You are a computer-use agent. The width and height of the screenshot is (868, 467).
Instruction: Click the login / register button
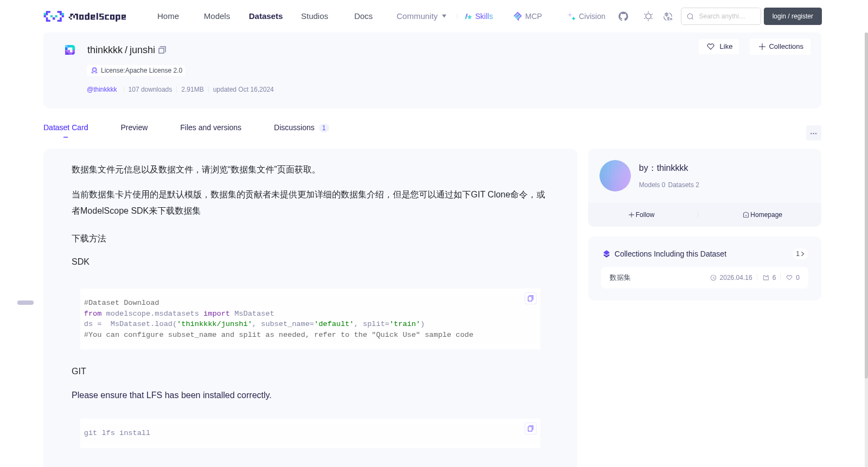793,16
